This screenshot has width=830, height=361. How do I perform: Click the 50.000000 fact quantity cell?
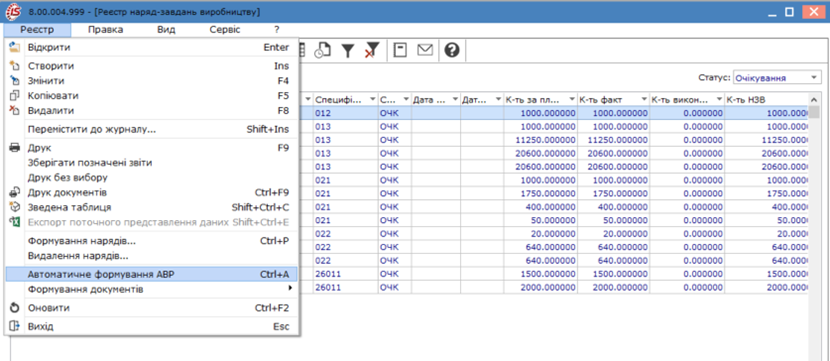[x=614, y=220]
